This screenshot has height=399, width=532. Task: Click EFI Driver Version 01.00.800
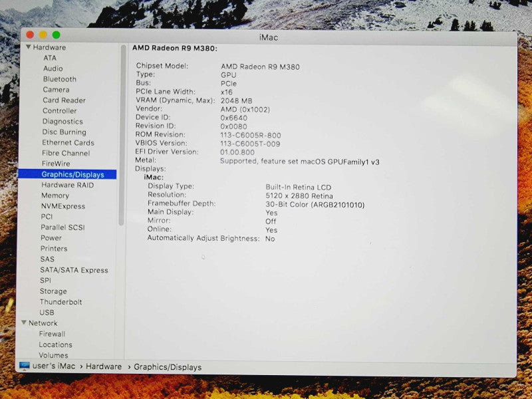coord(237,152)
